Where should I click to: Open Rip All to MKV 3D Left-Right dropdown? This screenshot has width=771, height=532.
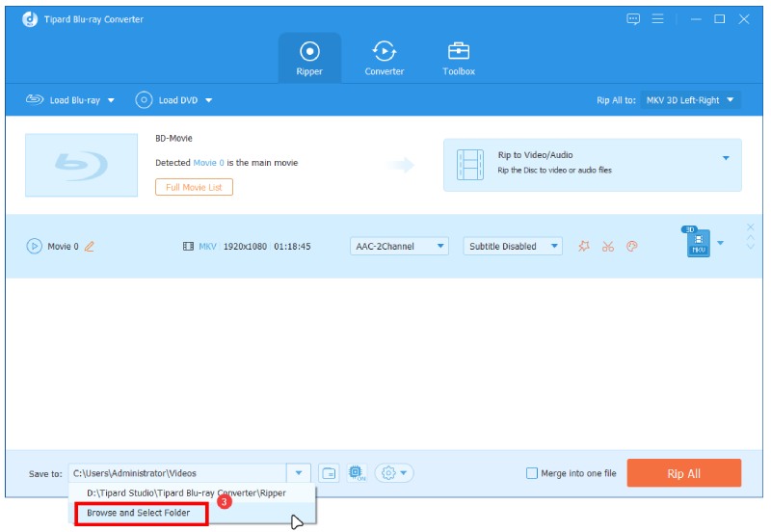pyautogui.click(x=690, y=100)
